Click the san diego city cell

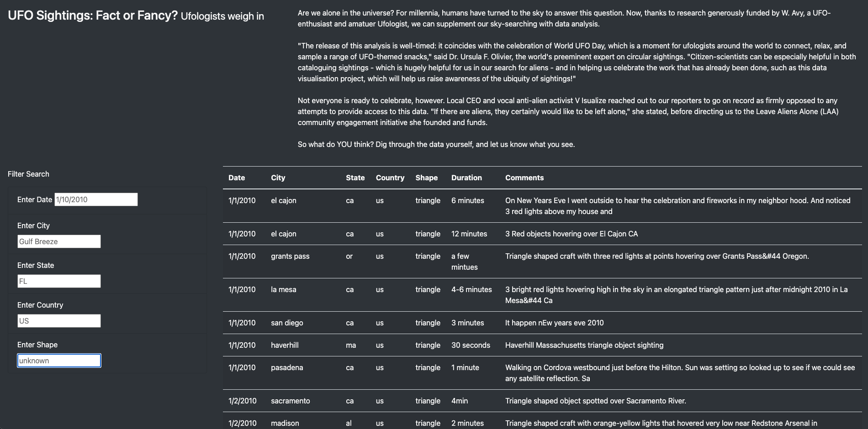[x=287, y=323]
